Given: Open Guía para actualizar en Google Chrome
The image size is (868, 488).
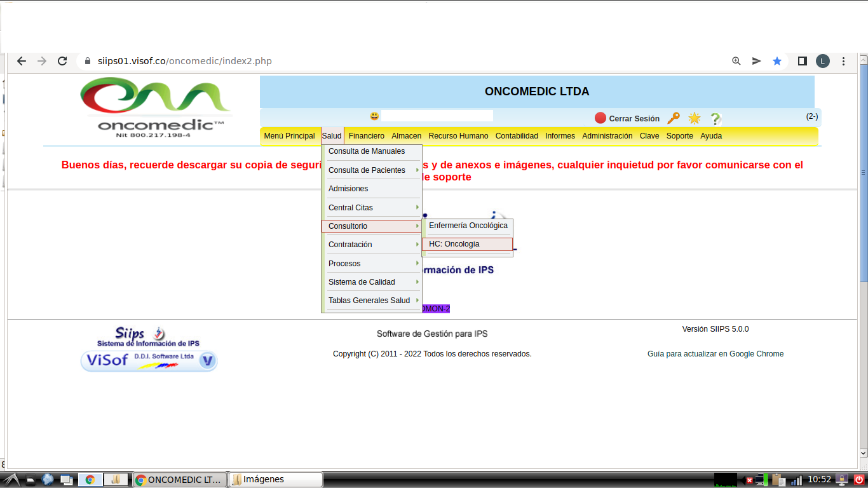Looking at the screenshot, I should [715, 354].
